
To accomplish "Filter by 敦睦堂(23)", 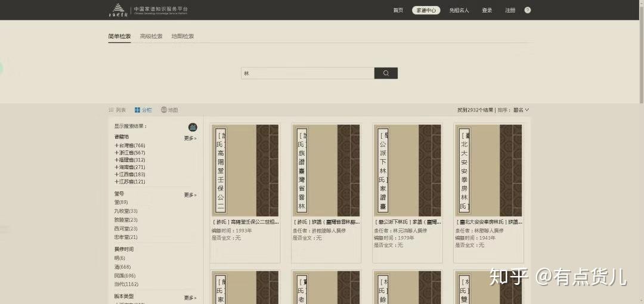I will pos(126,220).
